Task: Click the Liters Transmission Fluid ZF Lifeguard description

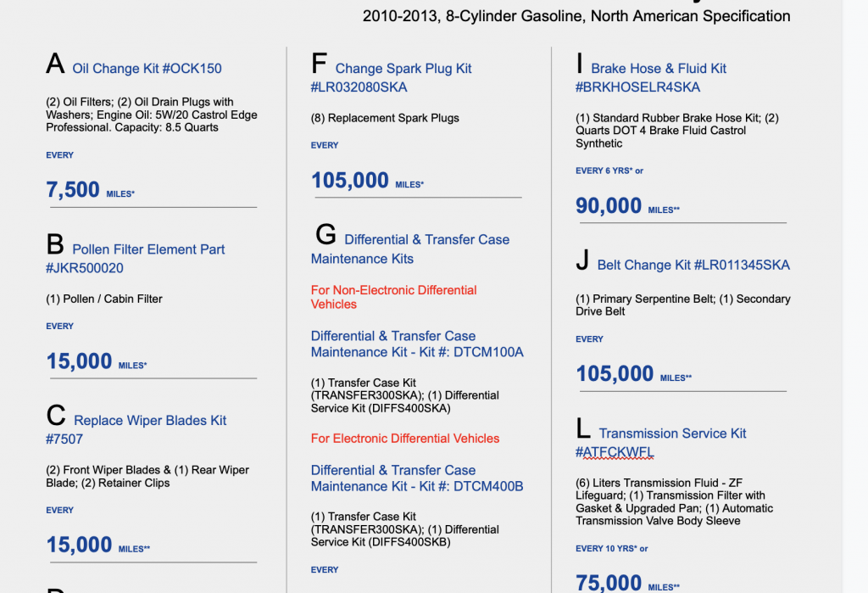Action: tap(674, 501)
